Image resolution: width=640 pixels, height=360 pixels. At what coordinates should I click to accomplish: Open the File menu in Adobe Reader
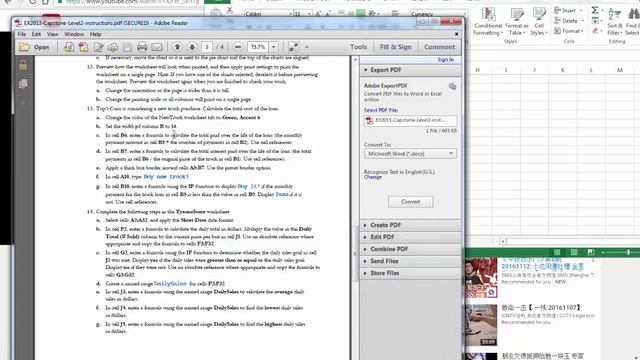click(x=22, y=34)
